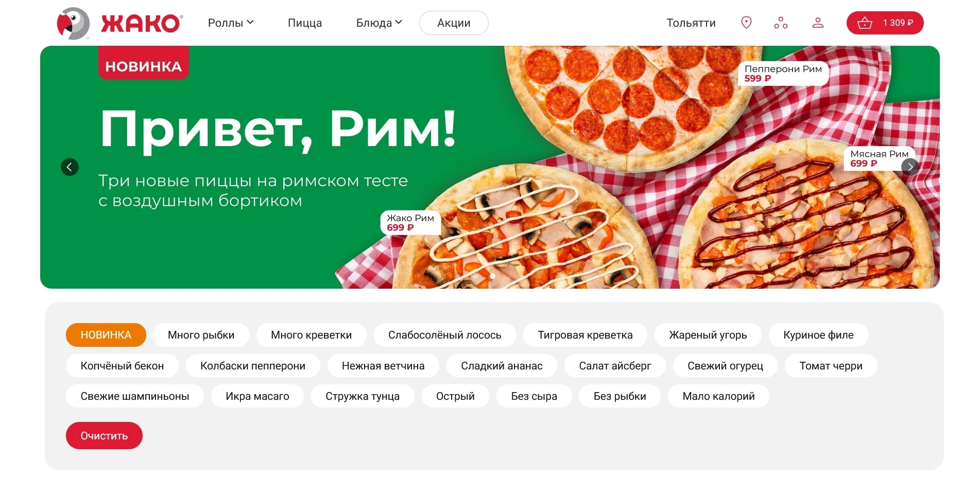Open the location pin icon
Viewport: 980px width, 477px height.
(x=746, y=23)
